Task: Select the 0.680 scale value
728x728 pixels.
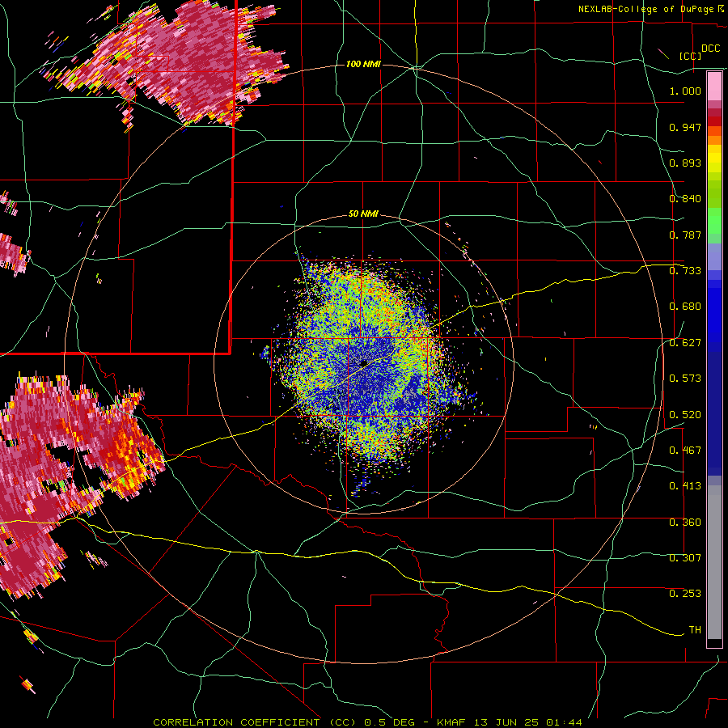Action: pyautogui.click(x=685, y=307)
